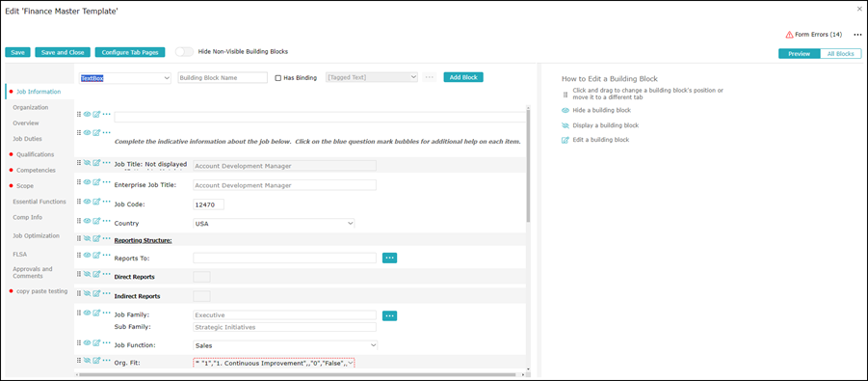Hide the Country block

87,221
